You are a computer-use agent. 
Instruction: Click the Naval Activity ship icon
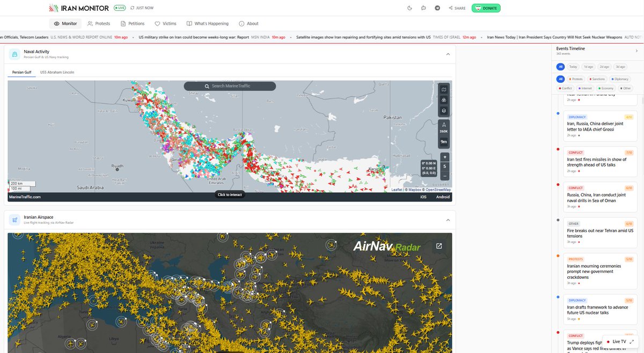pyautogui.click(x=14, y=54)
